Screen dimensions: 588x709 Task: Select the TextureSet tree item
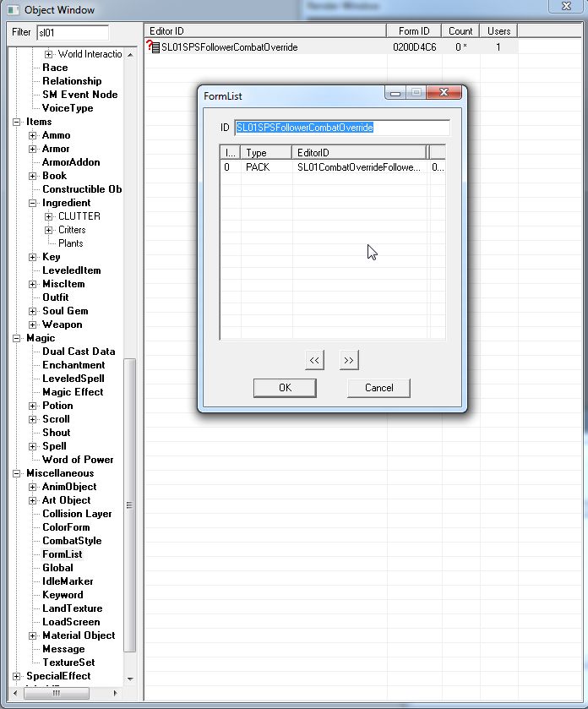tap(68, 663)
